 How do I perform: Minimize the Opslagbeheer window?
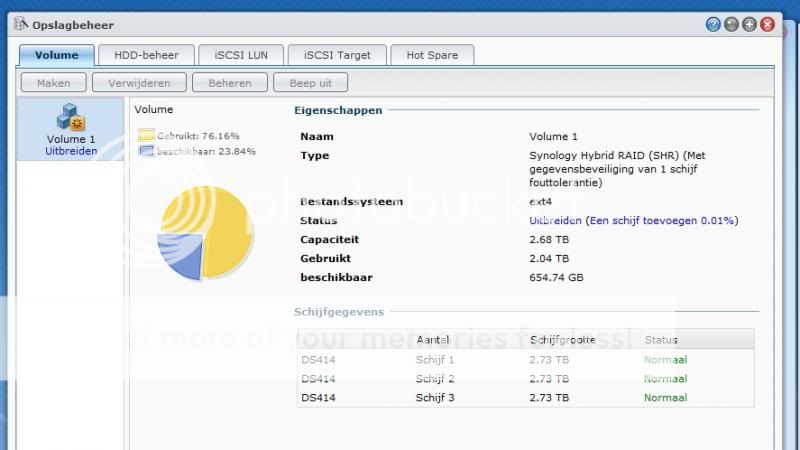(x=731, y=24)
